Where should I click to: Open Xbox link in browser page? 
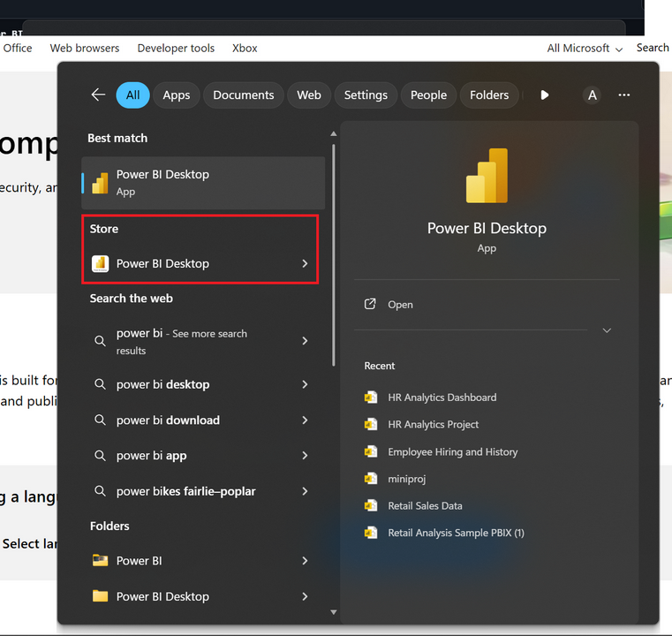(245, 48)
